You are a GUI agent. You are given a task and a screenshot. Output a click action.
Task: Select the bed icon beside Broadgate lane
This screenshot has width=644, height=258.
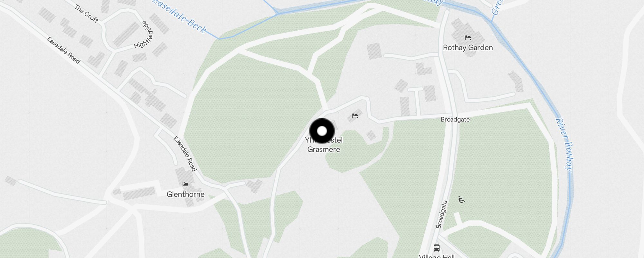[x=355, y=116]
